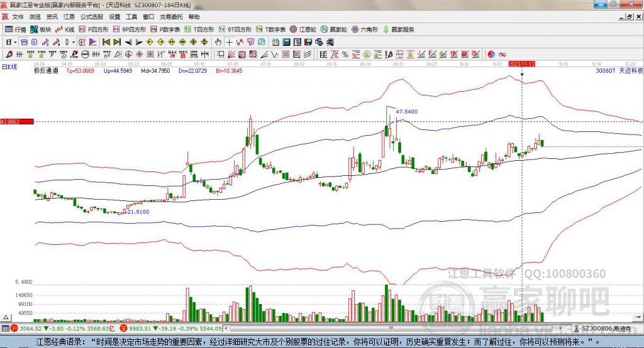This screenshot has width=644, height=348.
Task: Click the 六角形 hexagon chart icon
Action: (x=365, y=30)
